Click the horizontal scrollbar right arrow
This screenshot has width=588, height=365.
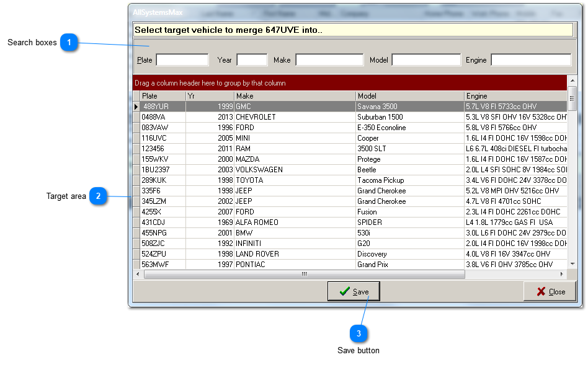click(x=563, y=274)
